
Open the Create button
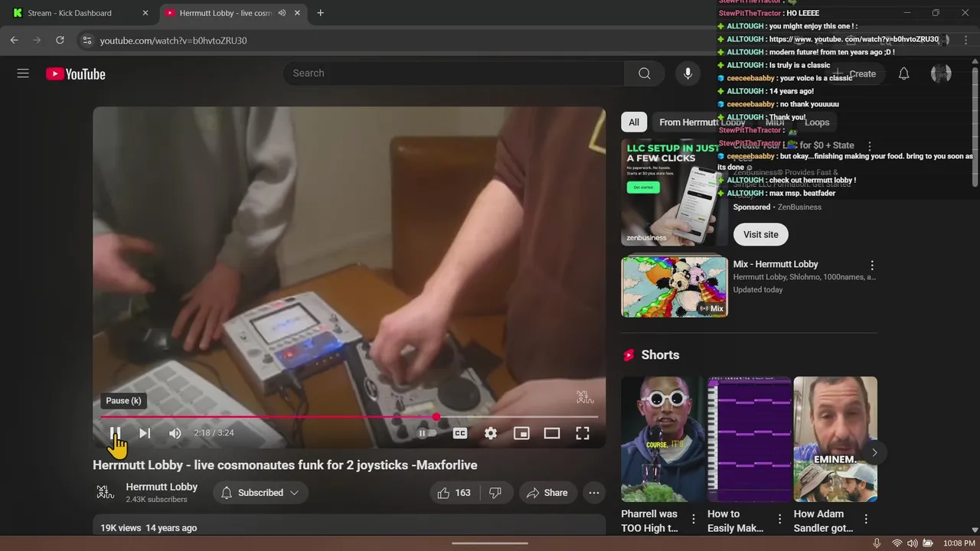855,73
